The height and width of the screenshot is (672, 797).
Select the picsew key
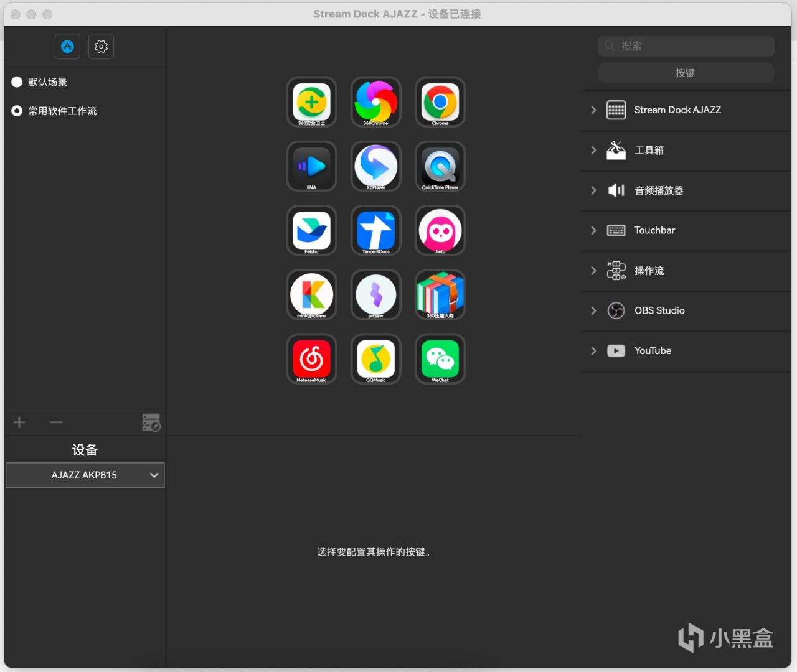(375, 294)
